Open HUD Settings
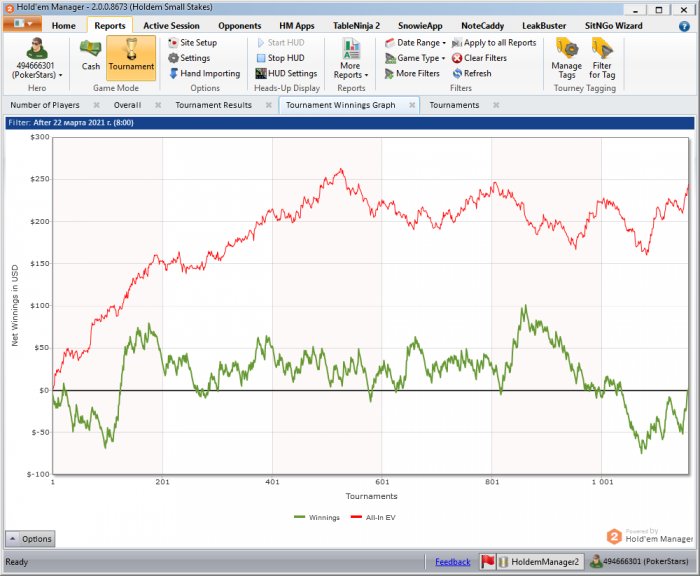The image size is (700, 576). [286, 73]
